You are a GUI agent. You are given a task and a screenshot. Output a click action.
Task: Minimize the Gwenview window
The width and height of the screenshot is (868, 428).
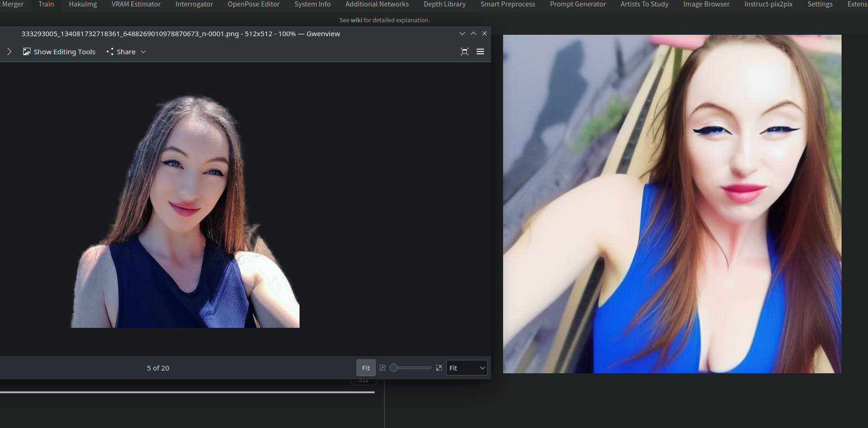(462, 33)
